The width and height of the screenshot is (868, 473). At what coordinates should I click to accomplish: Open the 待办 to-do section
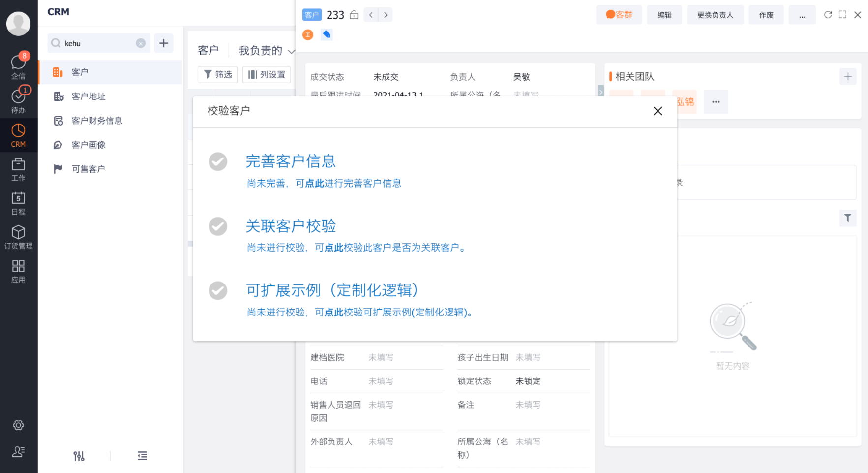18,100
